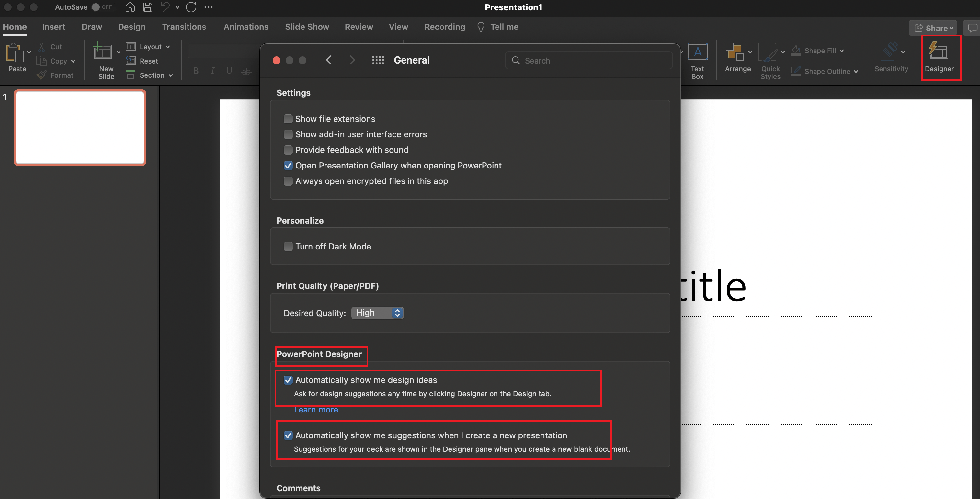Enable Show file extensions checkbox
This screenshot has width=980, height=499.
coord(288,119)
